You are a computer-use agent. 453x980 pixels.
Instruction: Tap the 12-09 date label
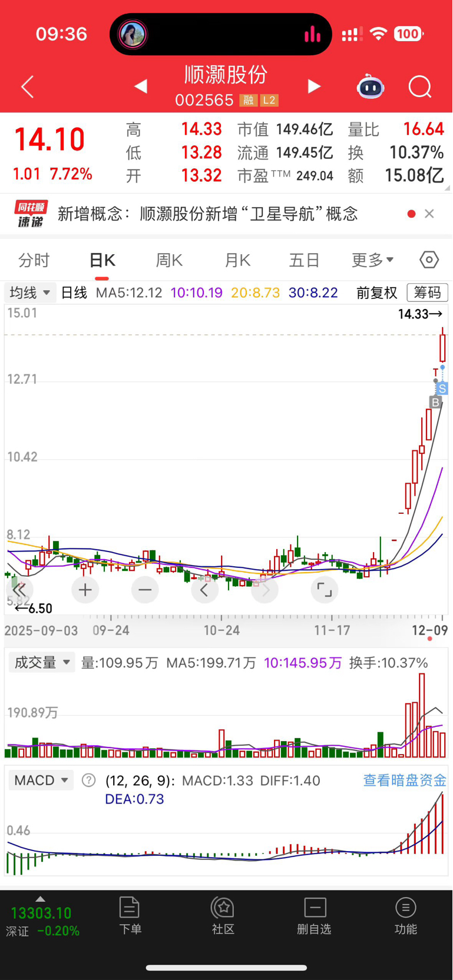click(429, 630)
